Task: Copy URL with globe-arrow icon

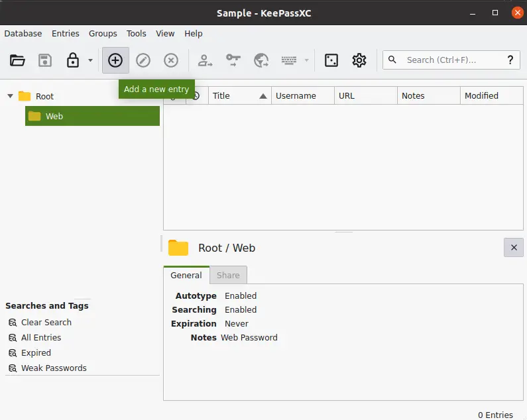Action: (x=261, y=60)
